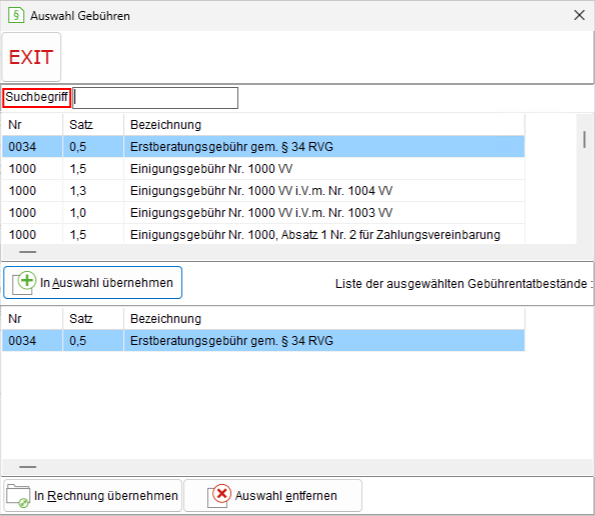Sort upper list by Nr column header
The height and width of the screenshot is (516, 595).
coord(32,125)
